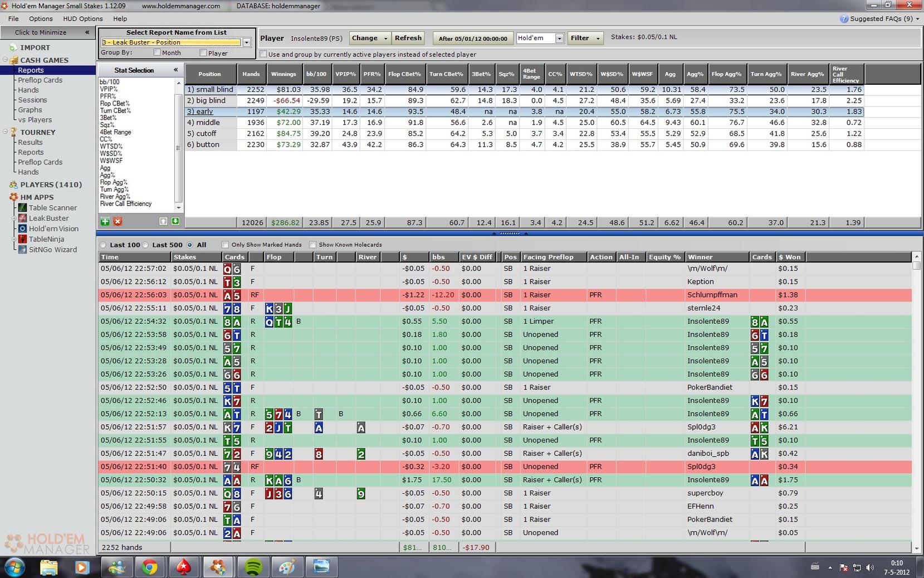Enable Group By Player checkbox
Image resolution: width=924 pixels, height=578 pixels.
203,52
